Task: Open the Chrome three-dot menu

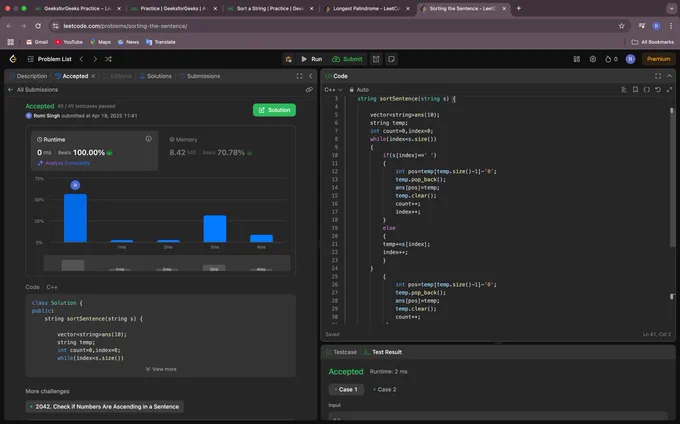Action: click(x=671, y=26)
